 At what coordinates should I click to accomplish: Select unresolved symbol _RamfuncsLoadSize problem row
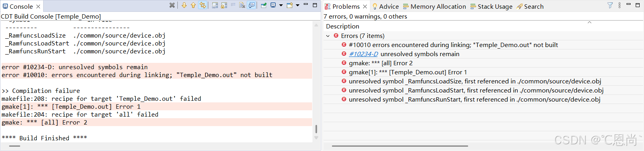pos(483,81)
